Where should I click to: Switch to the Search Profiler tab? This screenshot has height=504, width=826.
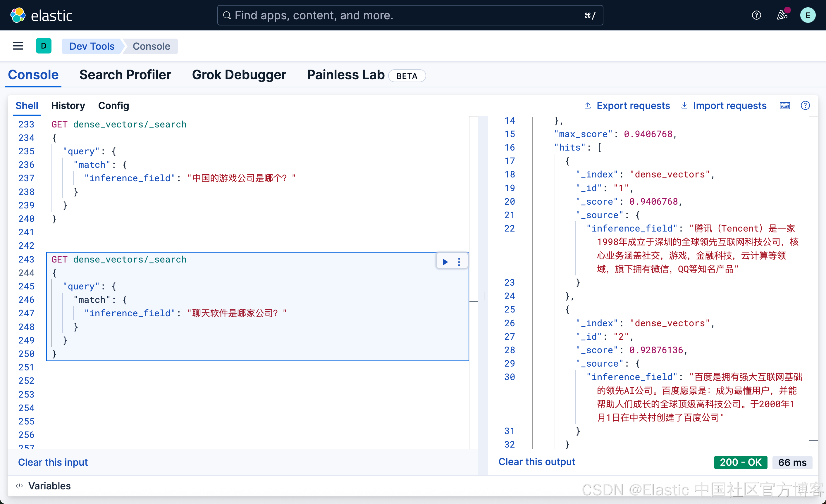[125, 75]
